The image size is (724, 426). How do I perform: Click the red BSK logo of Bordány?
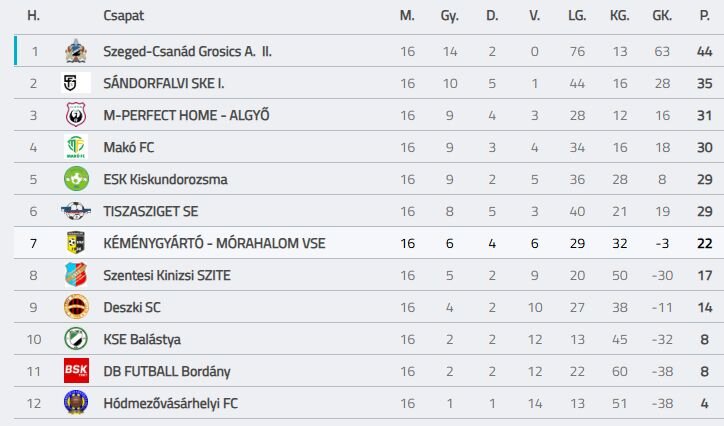point(76,371)
